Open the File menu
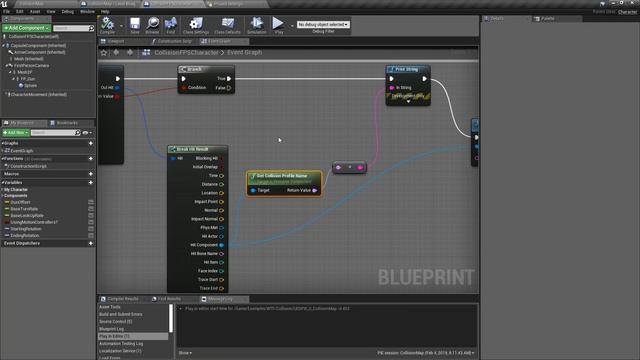Image resolution: width=640 pixels, height=360 pixels. point(7,11)
